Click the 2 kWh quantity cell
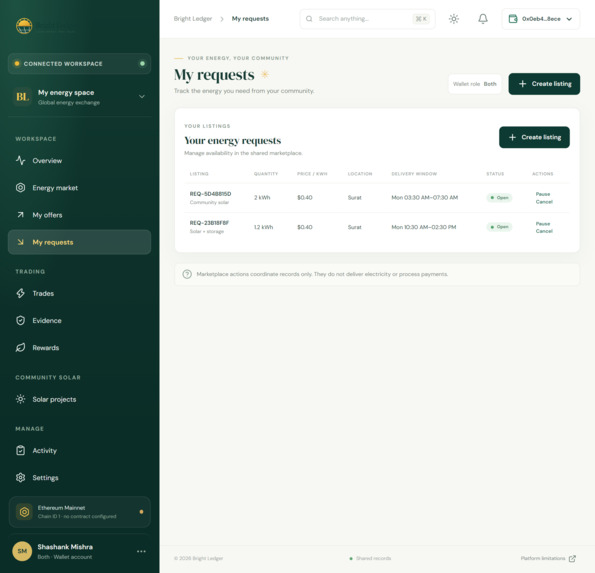Screen dimensions: 595x573 pyautogui.click(x=262, y=198)
